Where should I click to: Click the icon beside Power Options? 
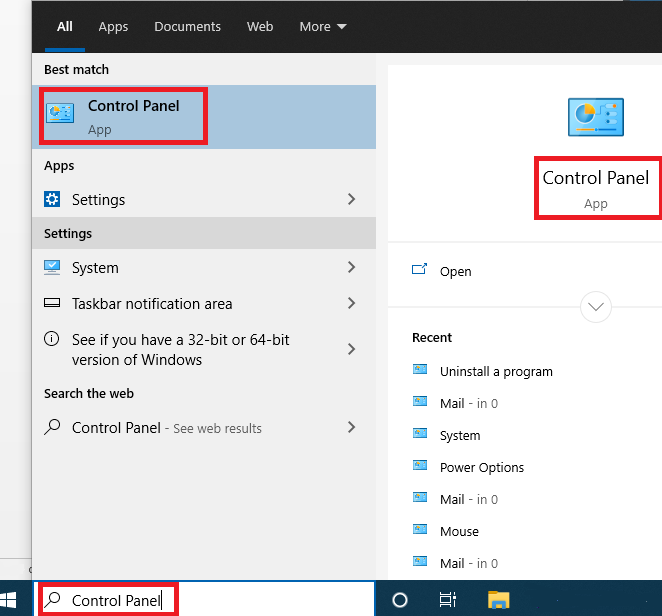pyautogui.click(x=420, y=465)
